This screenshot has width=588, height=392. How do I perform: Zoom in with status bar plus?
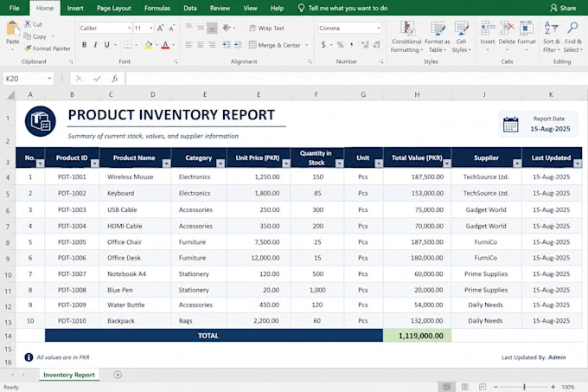(x=553, y=387)
